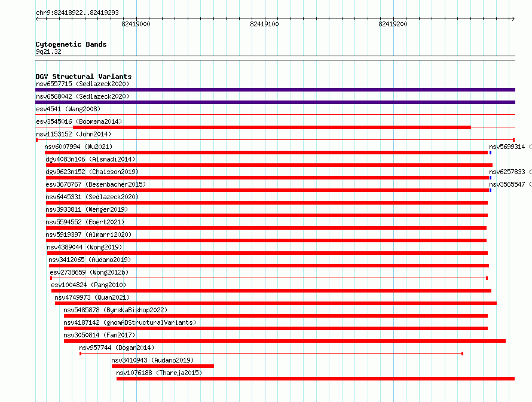Image resolution: width=532 pixels, height=402 pixels.
Task: Click the left arrow on the ruler
Action: 37,19
